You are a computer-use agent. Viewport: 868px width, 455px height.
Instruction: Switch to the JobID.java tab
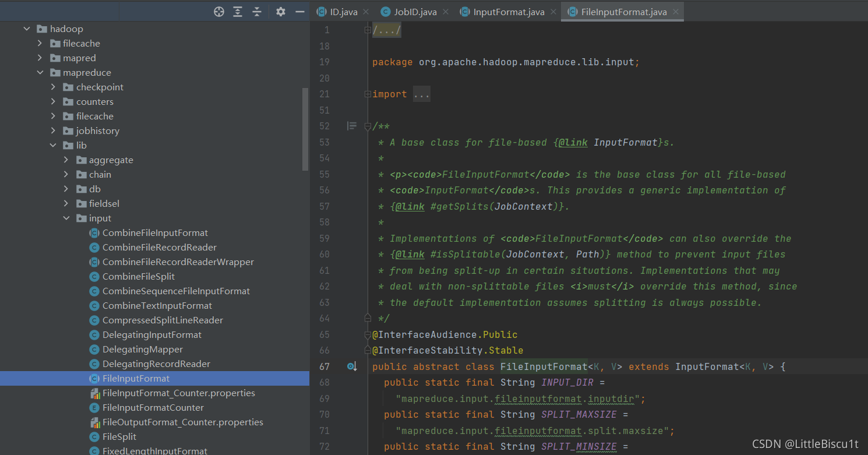[x=415, y=12]
